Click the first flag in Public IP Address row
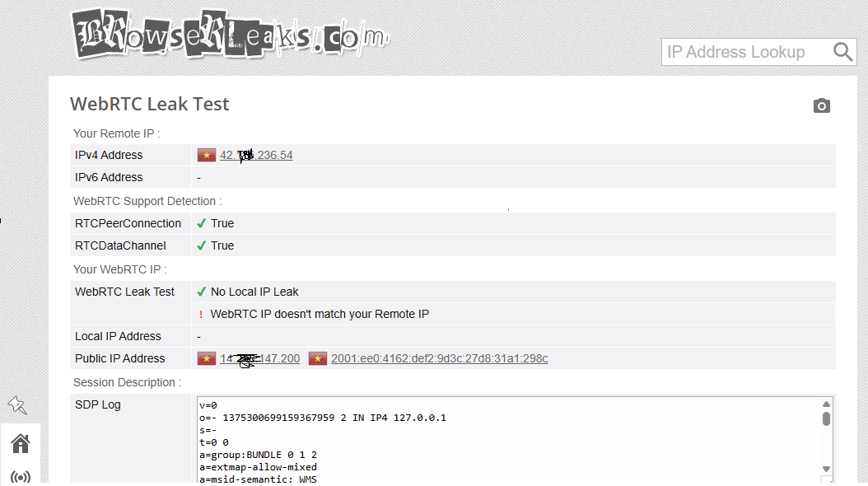The image size is (868, 486). pyautogui.click(x=206, y=358)
